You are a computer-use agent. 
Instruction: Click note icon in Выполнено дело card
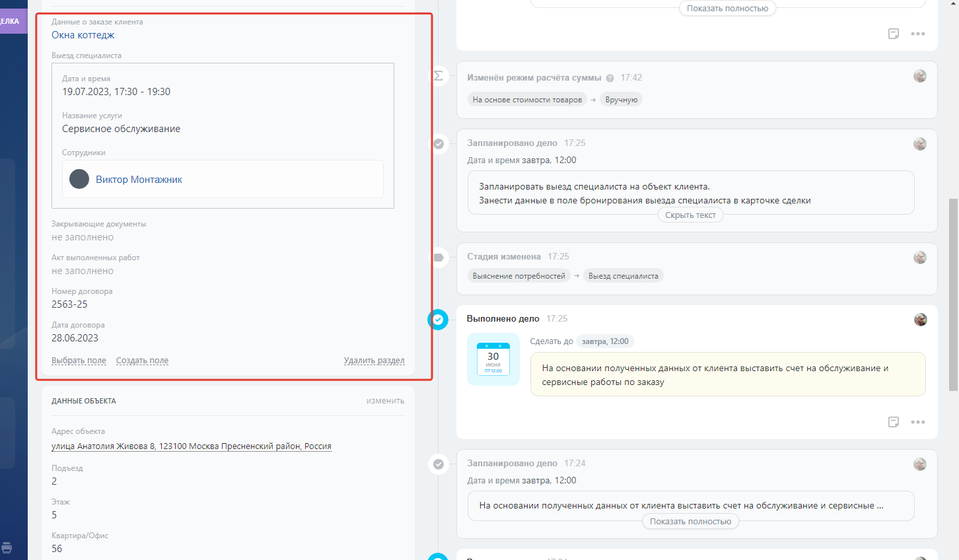pos(893,422)
